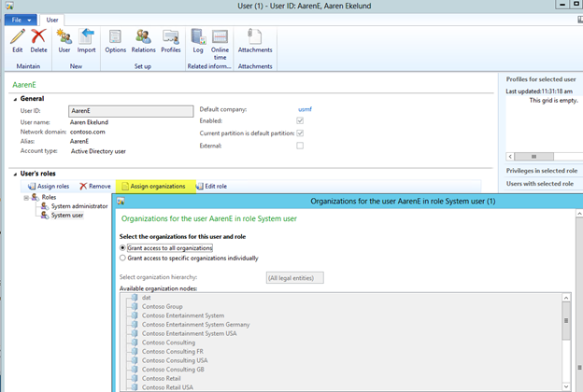Click the usmf default company link

point(306,109)
